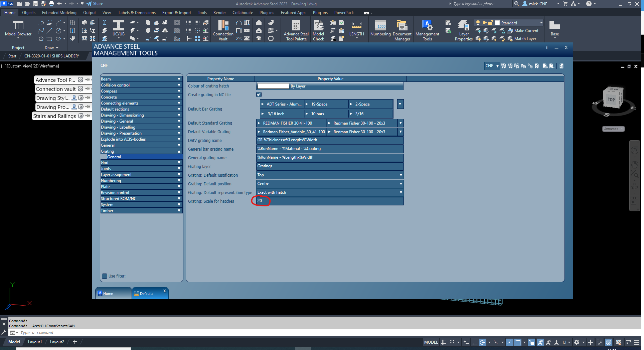Click the Stairs and Railings palette button

coord(54,116)
